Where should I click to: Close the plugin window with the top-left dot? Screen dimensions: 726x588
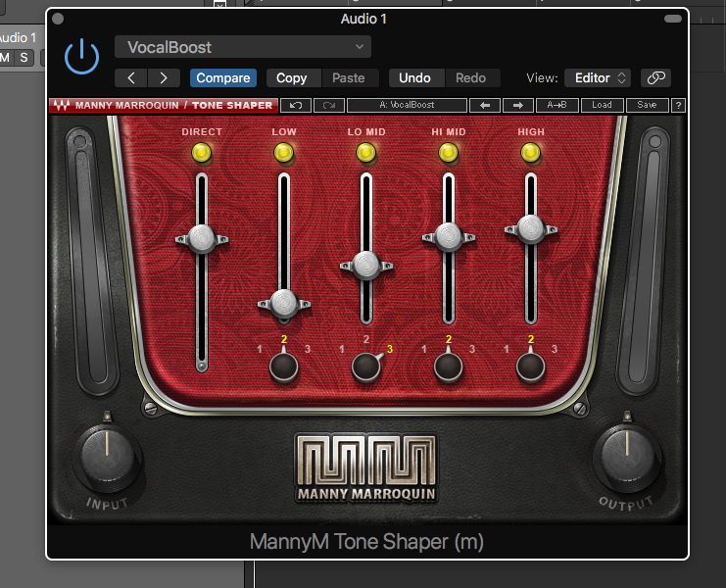58,19
